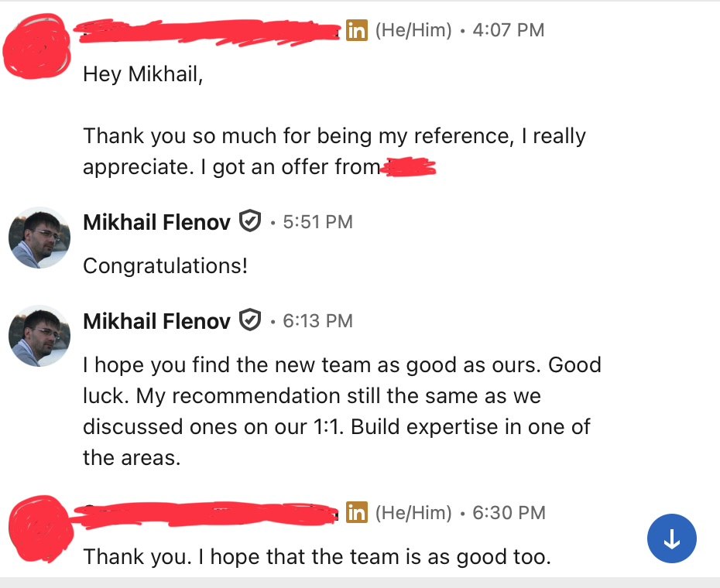Open Mikhail Flenov's avatar on Congratulations message
The width and height of the screenshot is (720, 588).
(39, 238)
